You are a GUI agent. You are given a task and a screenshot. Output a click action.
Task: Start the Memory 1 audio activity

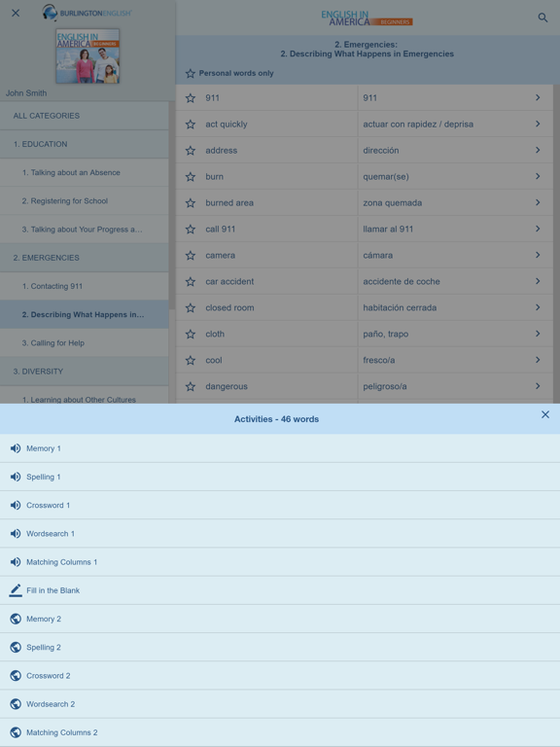pos(280,448)
